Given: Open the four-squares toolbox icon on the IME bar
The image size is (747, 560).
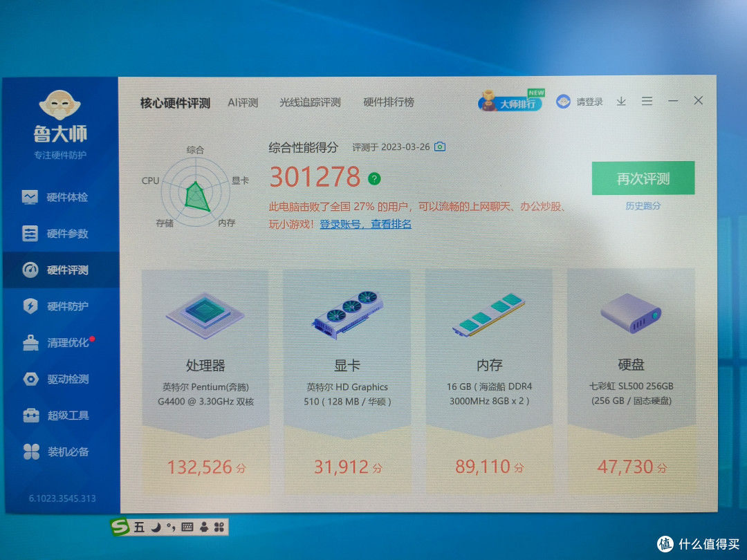Looking at the screenshot, I should coord(219,527).
